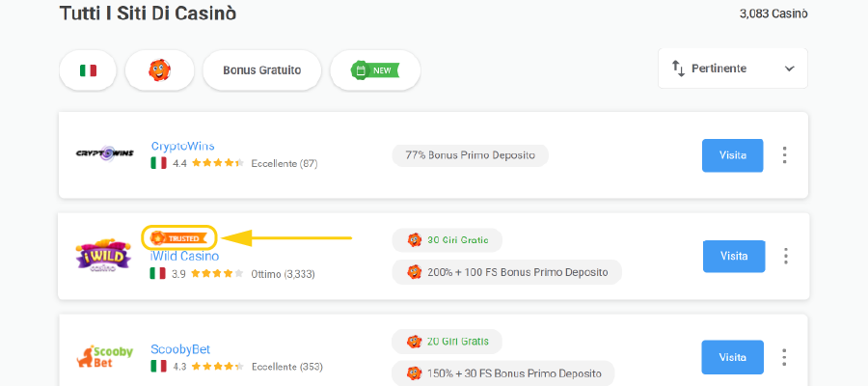The height and width of the screenshot is (386, 868).
Task: Open three-dot menu for ScoobyBet
Action: coord(785,357)
